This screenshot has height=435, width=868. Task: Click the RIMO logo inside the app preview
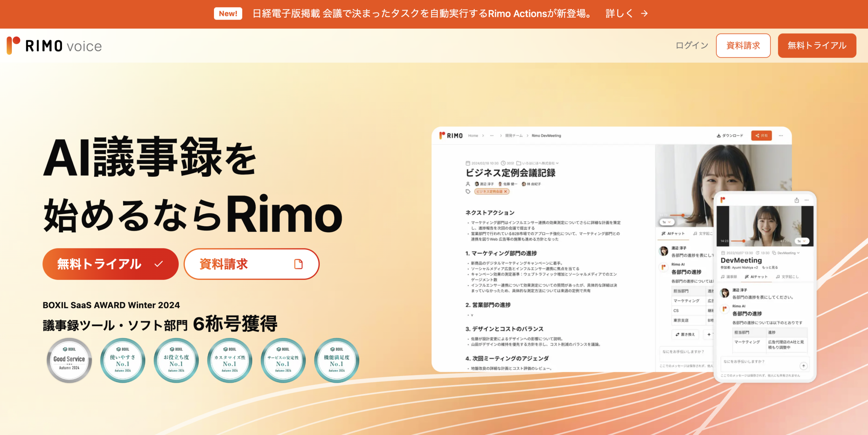click(x=451, y=135)
